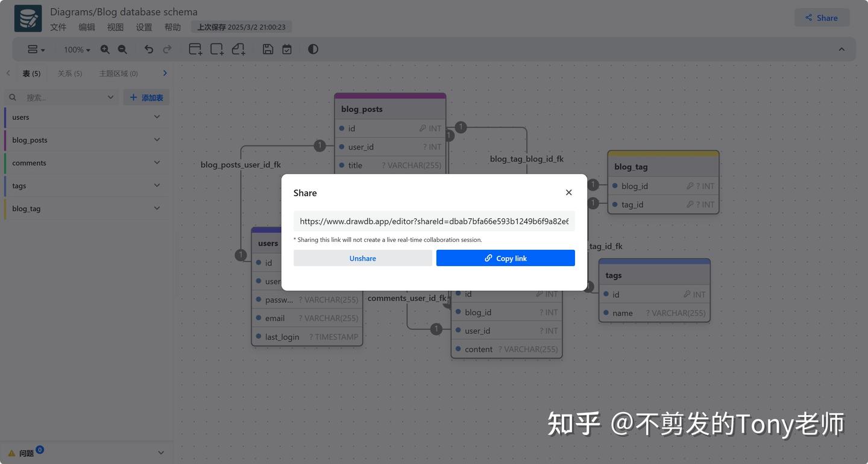This screenshot has height=464, width=868.
Task: Toggle dark mode with the contrast icon
Action: 313,49
